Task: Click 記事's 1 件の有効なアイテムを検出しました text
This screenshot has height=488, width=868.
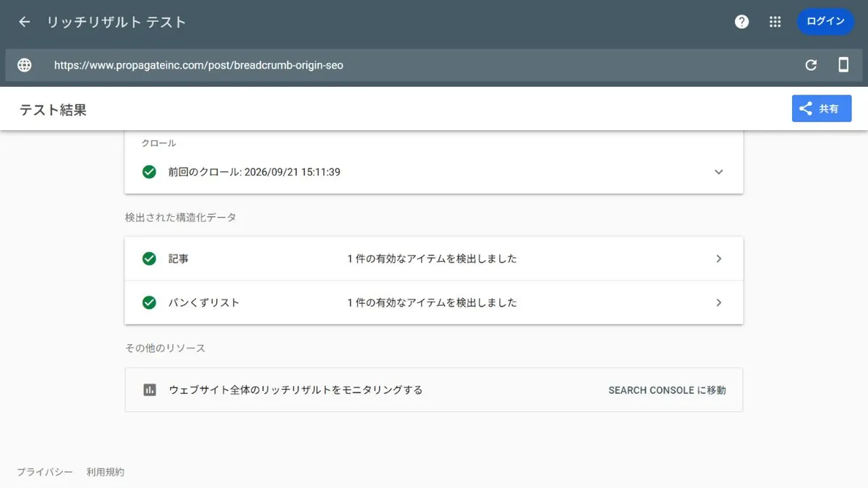Action: tap(432, 259)
